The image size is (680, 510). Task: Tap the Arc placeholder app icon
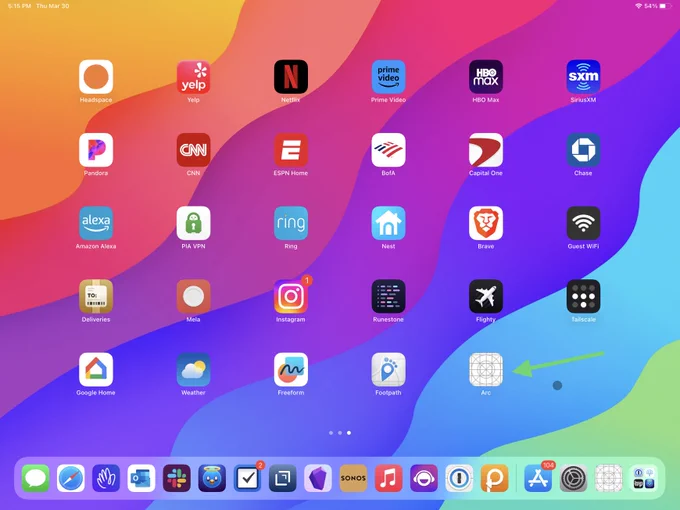tap(486, 369)
